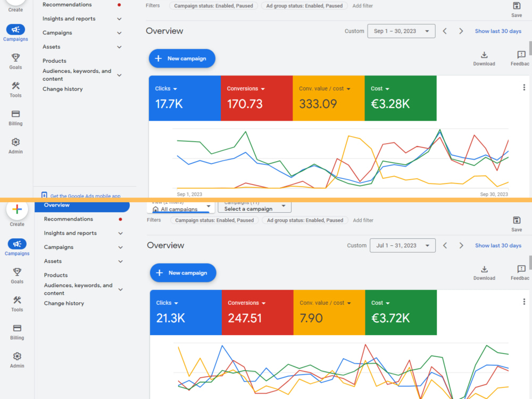Download the Jul 1 – 31 overview report

click(x=484, y=269)
